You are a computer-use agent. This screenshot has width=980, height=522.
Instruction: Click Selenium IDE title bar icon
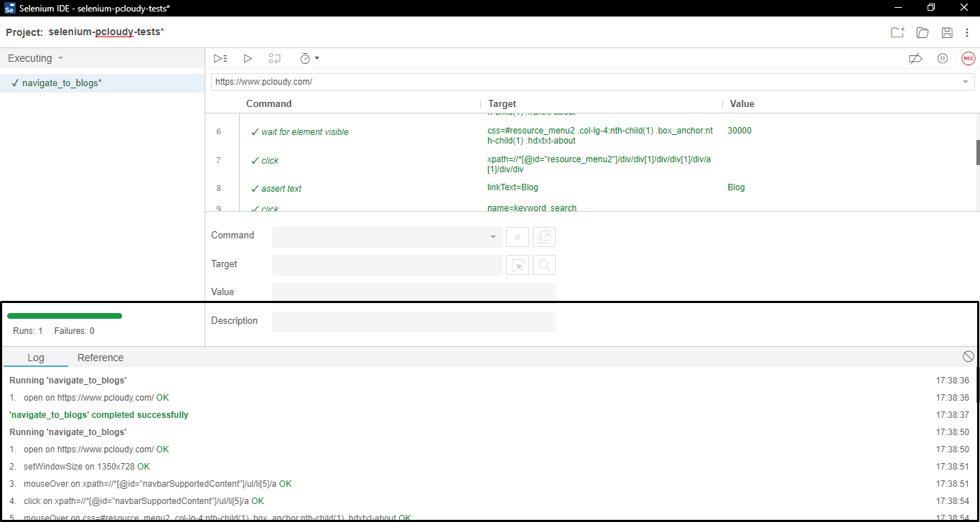pos(10,8)
